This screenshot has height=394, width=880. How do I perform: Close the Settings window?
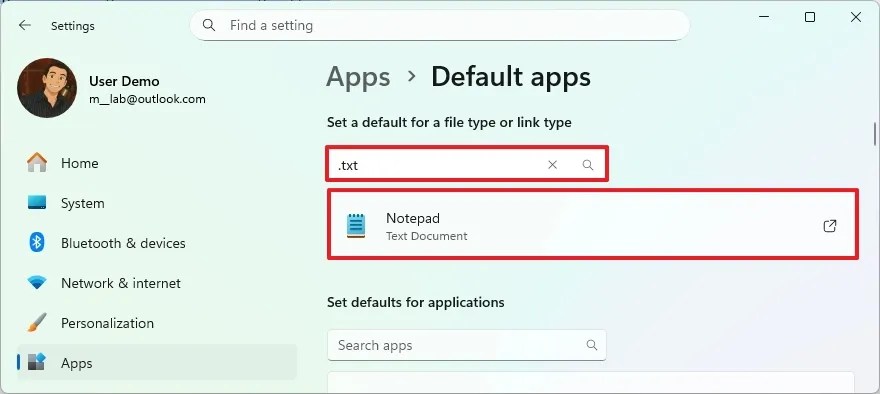[x=856, y=17]
